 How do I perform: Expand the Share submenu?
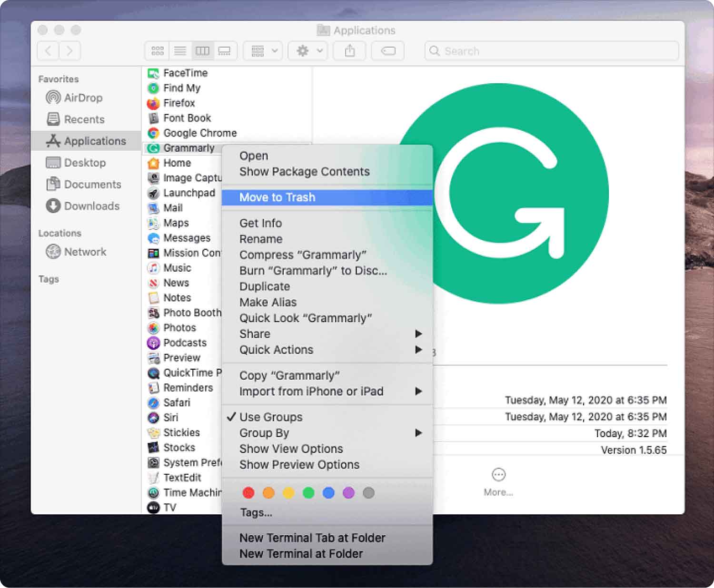327,334
